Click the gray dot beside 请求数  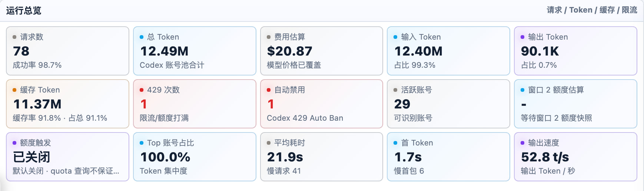(x=14, y=37)
